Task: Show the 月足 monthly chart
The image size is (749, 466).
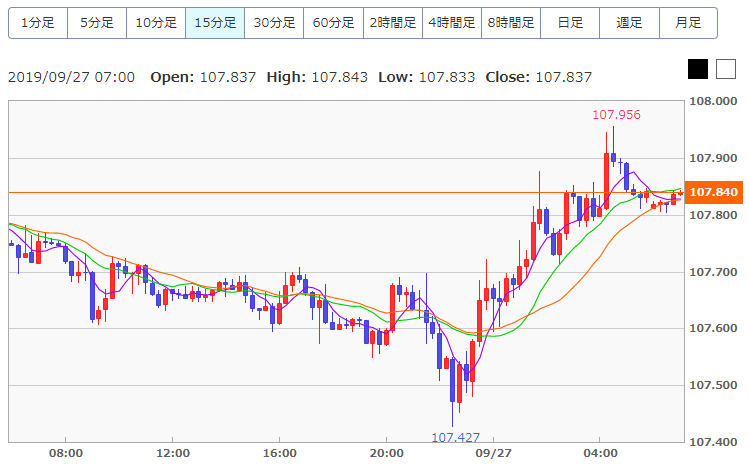Action: (688, 22)
